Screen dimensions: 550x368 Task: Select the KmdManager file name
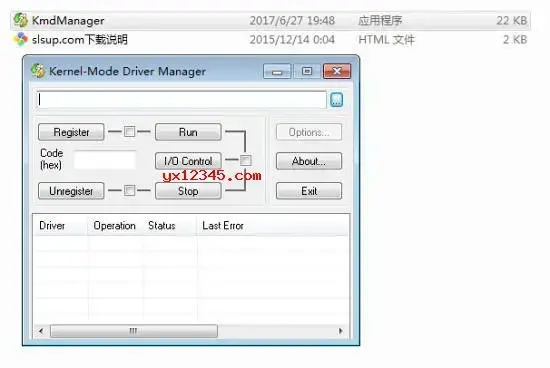(68, 20)
